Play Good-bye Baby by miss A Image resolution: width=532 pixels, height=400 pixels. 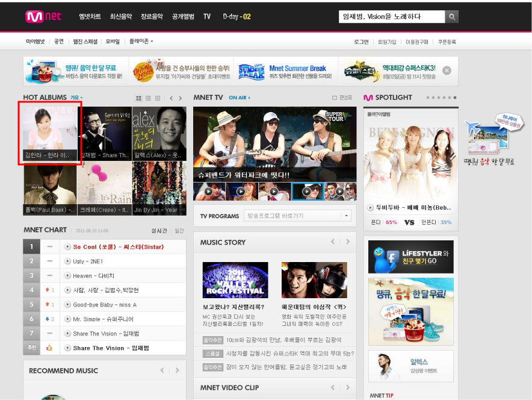click(67, 305)
